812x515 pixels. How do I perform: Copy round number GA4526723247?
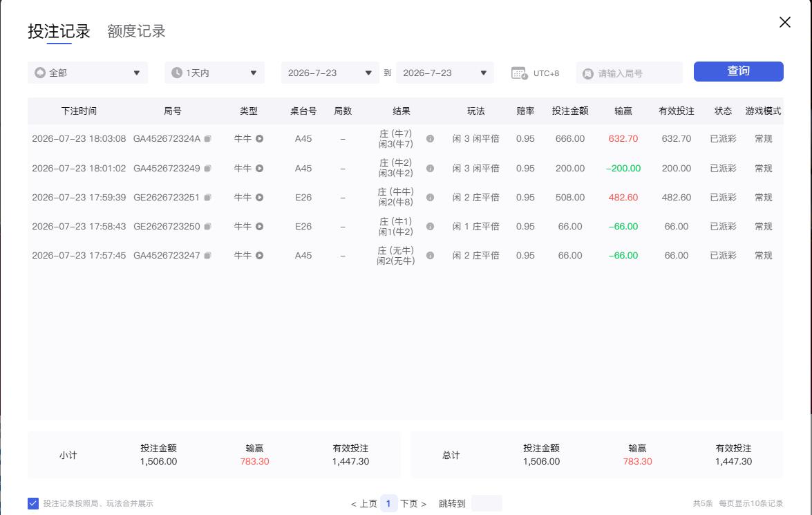[x=207, y=256]
